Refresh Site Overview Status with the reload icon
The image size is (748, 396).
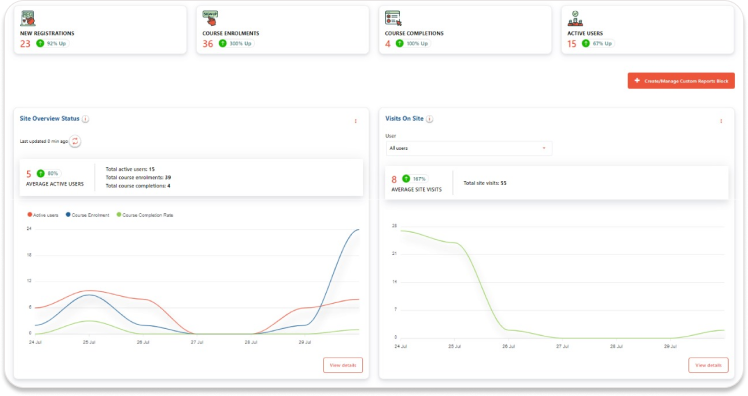pyautogui.click(x=75, y=141)
